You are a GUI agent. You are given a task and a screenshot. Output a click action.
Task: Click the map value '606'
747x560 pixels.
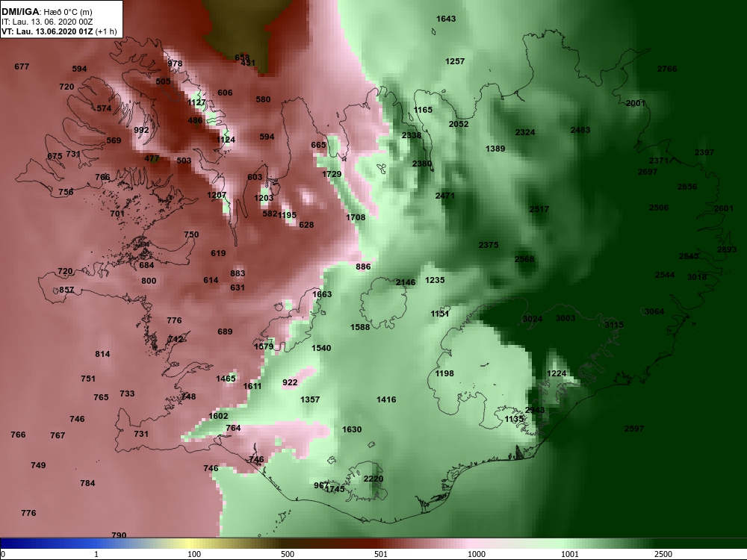[226, 93]
